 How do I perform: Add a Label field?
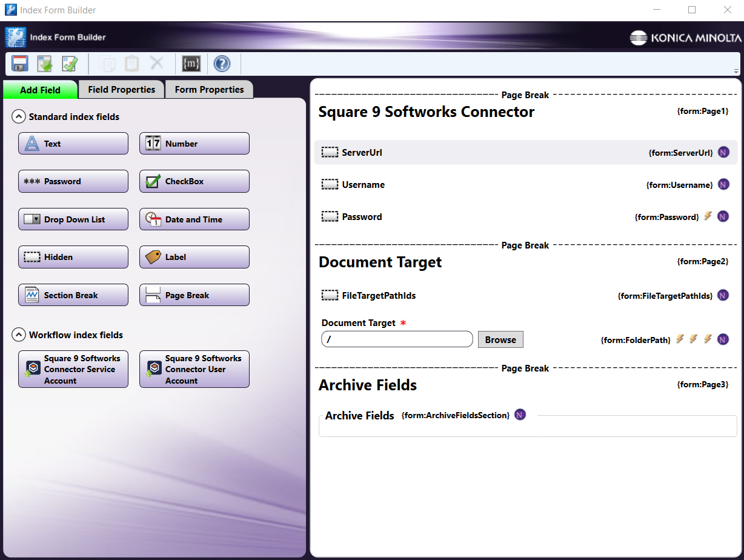[194, 257]
